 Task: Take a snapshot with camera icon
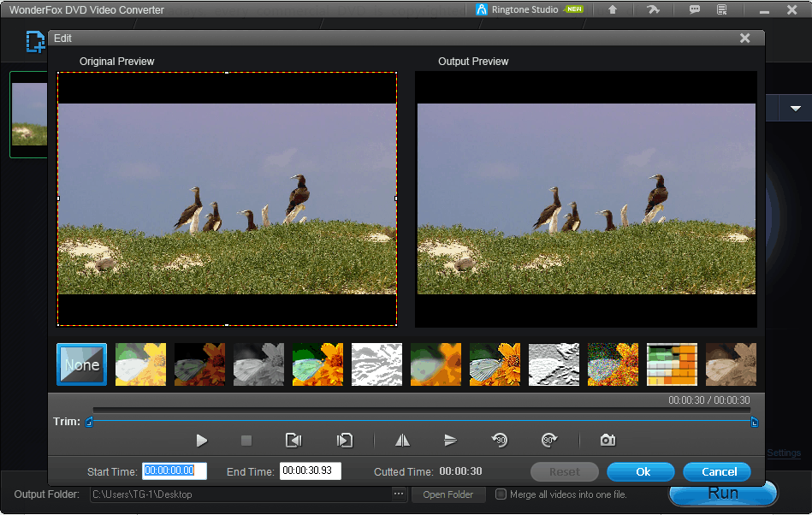(x=608, y=441)
